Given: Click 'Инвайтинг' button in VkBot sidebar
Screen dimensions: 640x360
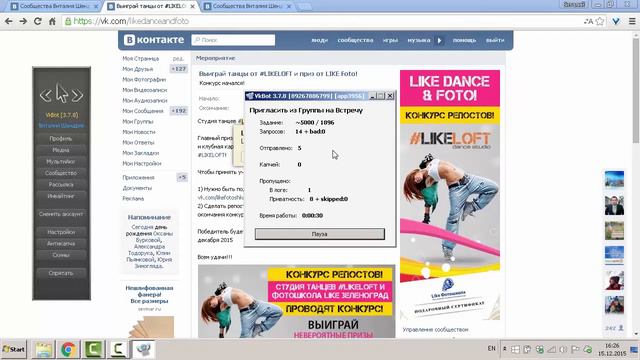Looking at the screenshot, I should pyautogui.click(x=61, y=196).
